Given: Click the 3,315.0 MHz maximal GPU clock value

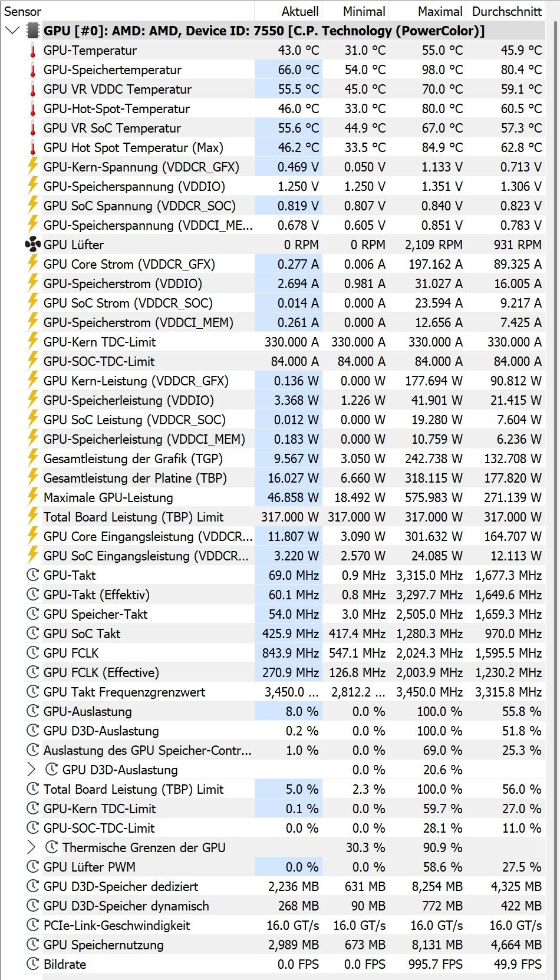Looking at the screenshot, I should click(x=430, y=575).
